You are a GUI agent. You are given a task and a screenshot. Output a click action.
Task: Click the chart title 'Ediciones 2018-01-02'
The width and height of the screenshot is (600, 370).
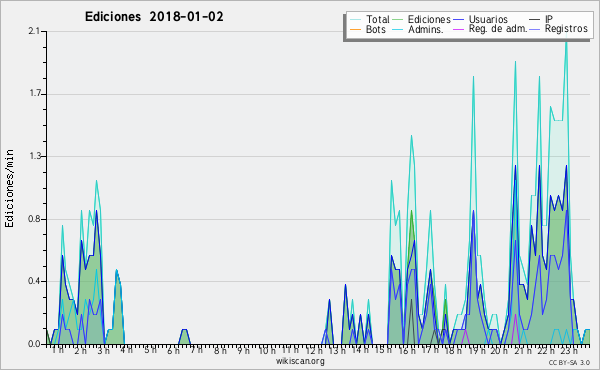[154, 17]
